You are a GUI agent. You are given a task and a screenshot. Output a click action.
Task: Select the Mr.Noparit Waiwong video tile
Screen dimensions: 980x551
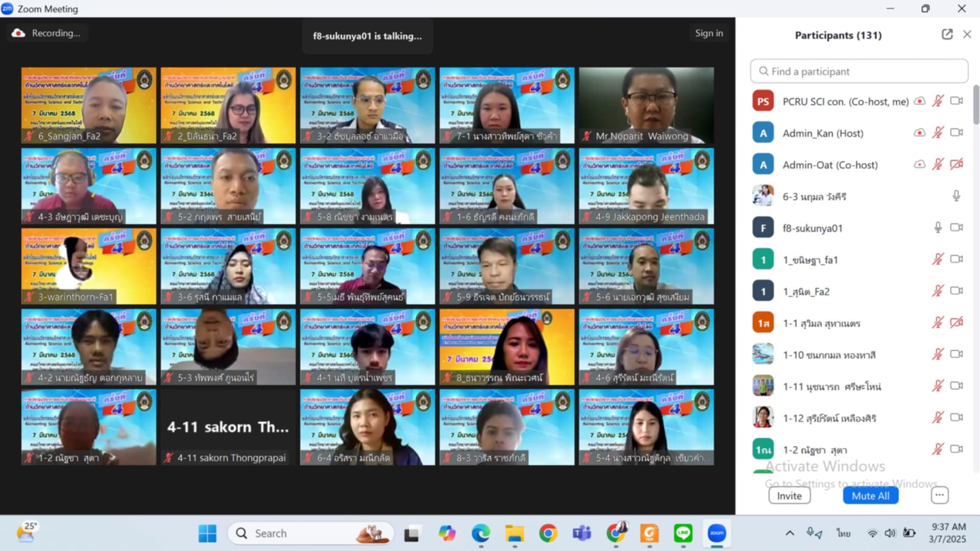[646, 105]
